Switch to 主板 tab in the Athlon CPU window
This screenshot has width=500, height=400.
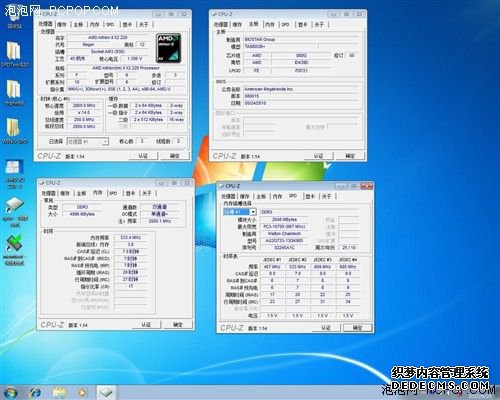click(78, 24)
